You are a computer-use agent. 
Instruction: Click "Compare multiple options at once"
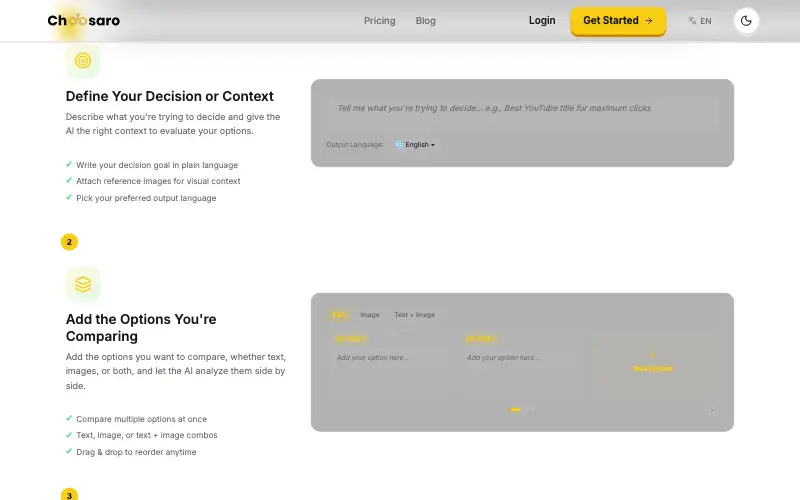tap(141, 419)
